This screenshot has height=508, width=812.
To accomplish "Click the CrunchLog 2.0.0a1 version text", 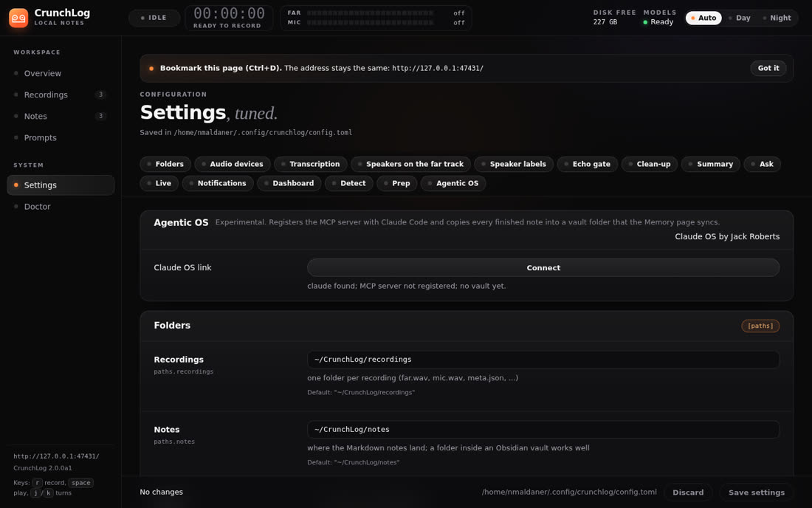I will (43, 468).
